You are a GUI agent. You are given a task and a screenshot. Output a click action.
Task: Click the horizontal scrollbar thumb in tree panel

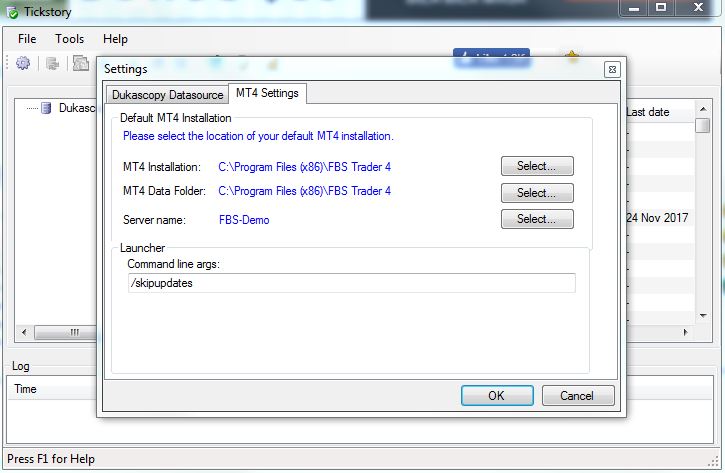(65, 332)
